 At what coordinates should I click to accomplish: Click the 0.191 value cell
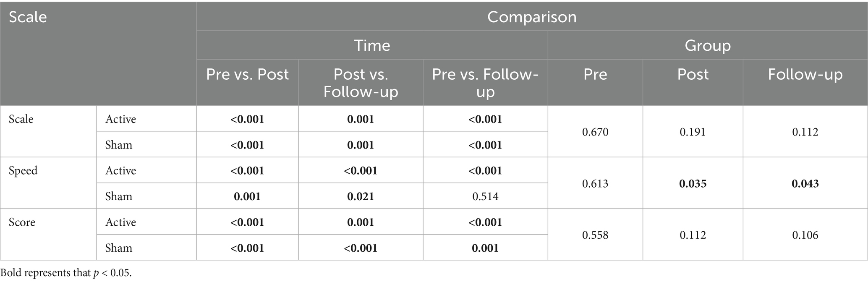[x=693, y=132]
